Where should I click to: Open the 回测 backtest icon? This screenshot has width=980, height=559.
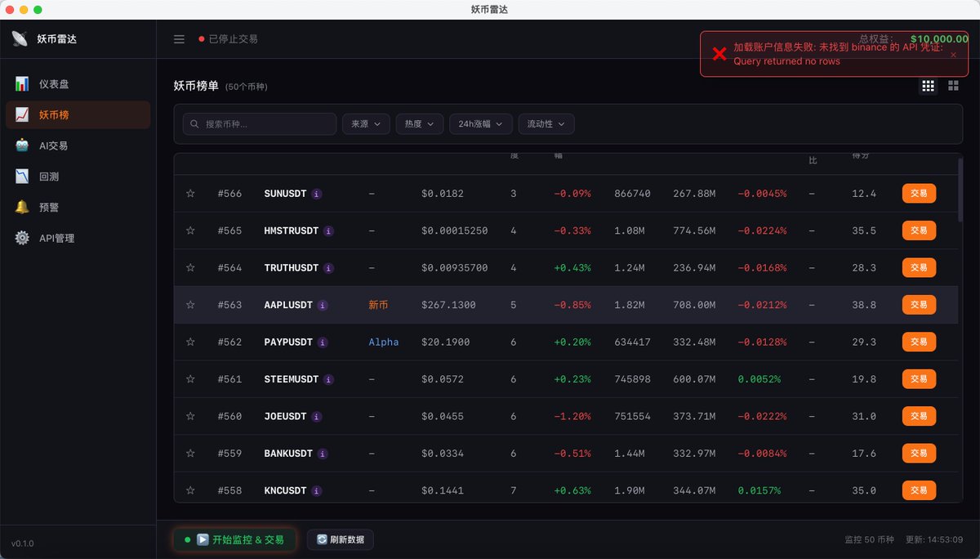(22, 176)
